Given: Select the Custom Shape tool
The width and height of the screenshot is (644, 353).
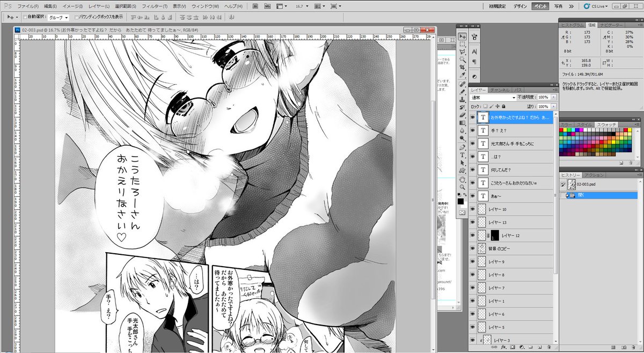Looking at the screenshot, I should click(463, 170).
